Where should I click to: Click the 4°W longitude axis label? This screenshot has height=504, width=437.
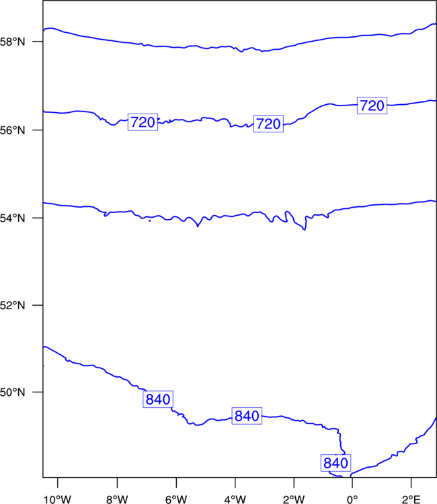[x=235, y=499]
